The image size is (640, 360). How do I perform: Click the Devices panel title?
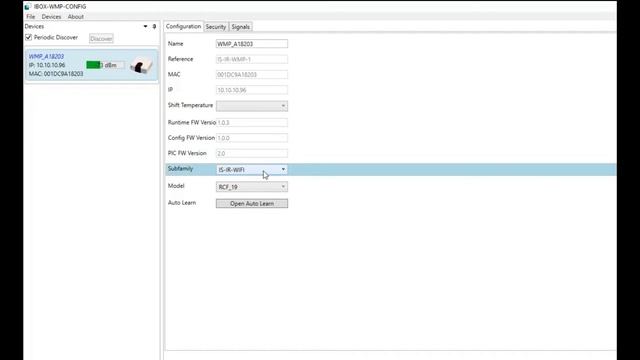point(34,27)
